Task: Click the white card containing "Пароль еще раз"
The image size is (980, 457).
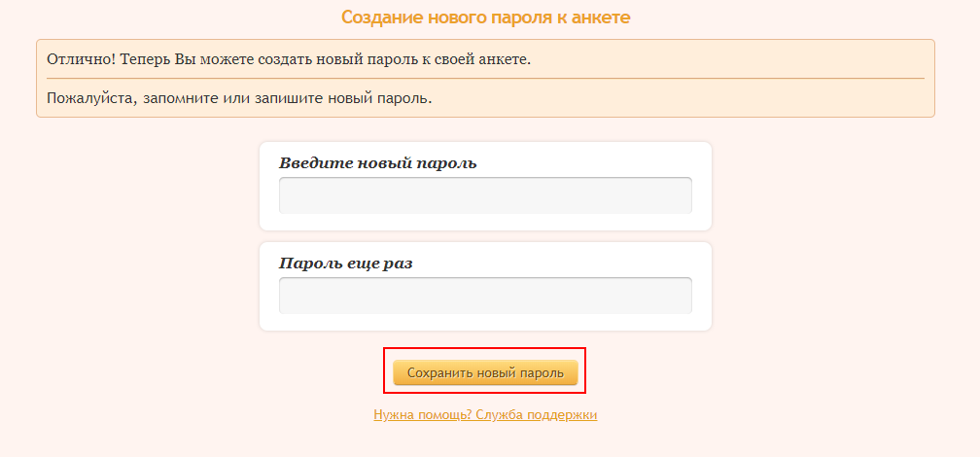Action: 583,261
